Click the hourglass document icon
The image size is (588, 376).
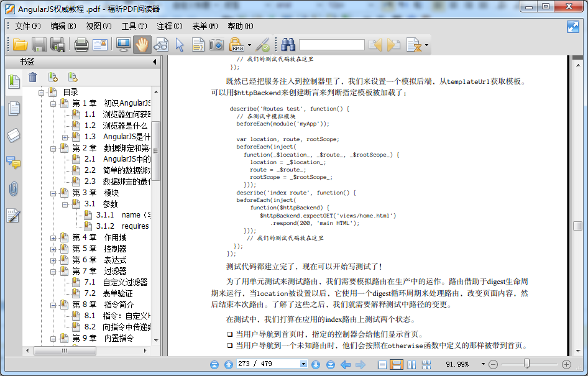(x=415, y=45)
